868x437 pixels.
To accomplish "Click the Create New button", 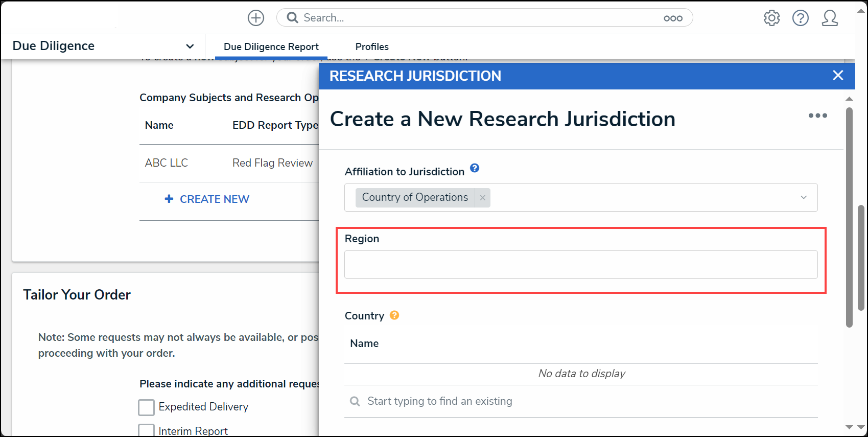I will [207, 199].
